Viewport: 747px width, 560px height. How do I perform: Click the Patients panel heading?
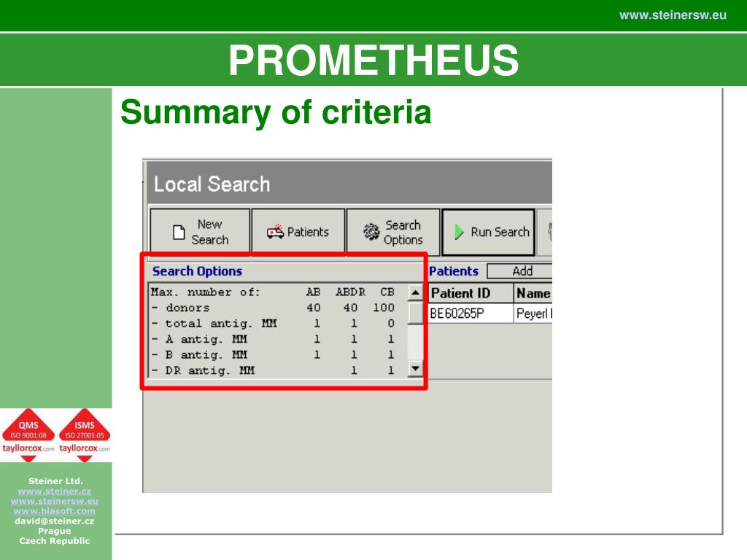[454, 271]
